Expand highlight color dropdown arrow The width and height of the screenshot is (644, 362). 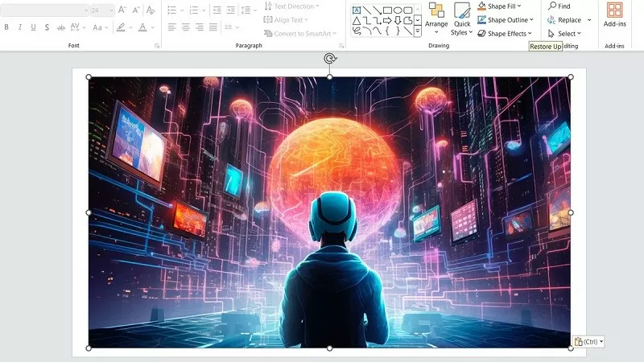130,27
